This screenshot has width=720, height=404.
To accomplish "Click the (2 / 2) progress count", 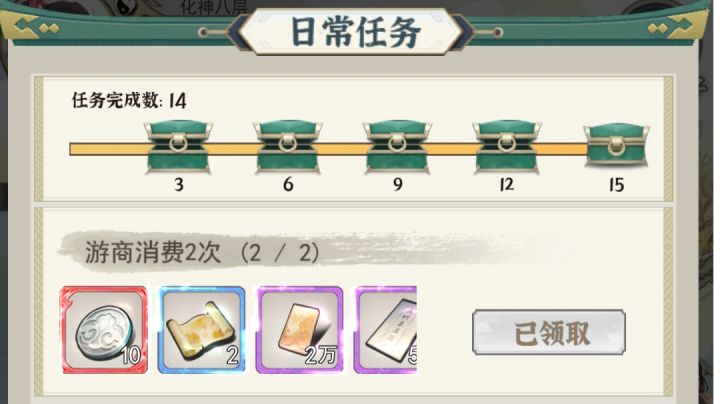I will click(x=280, y=253).
